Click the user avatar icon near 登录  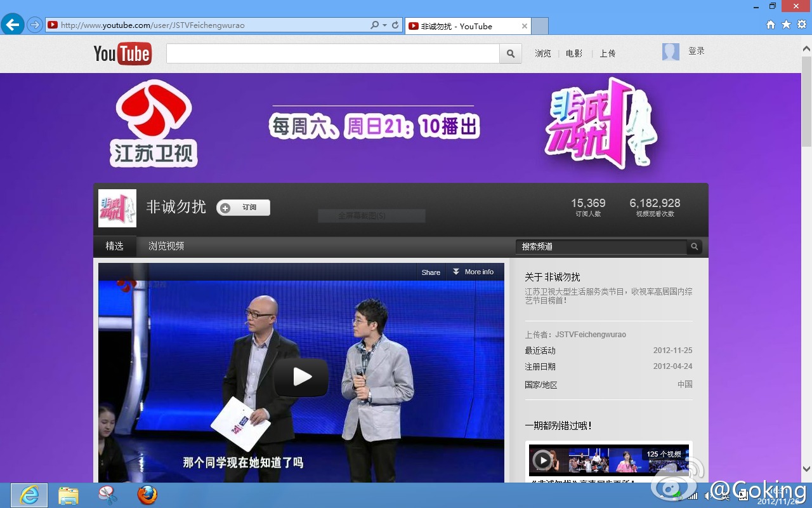click(x=671, y=52)
